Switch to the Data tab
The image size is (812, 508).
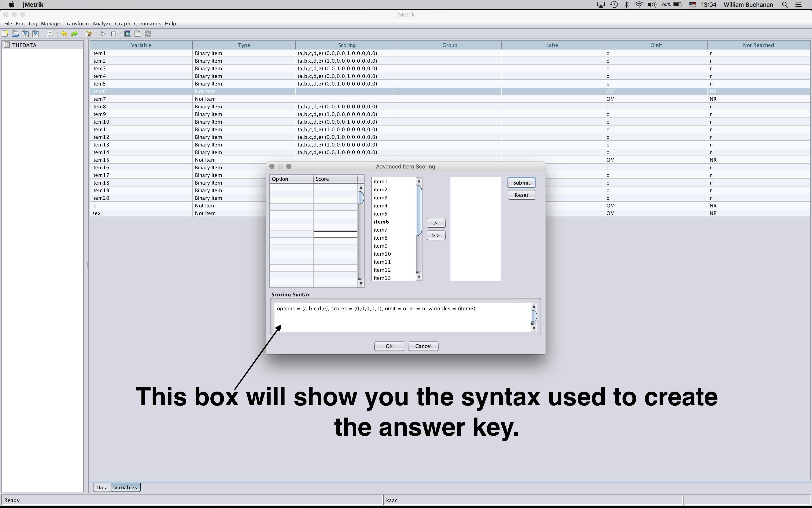coord(102,487)
